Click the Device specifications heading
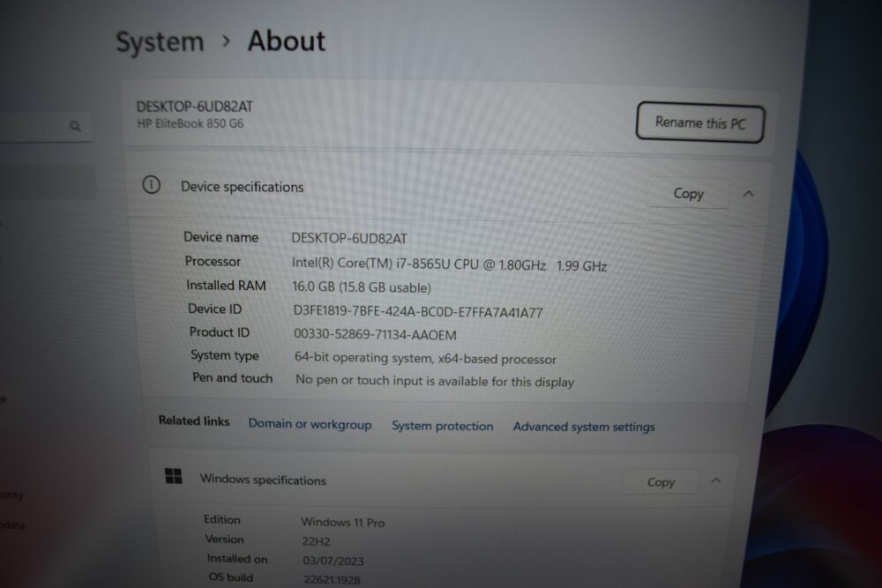Viewport: 882px width, 588px height. 242,187
